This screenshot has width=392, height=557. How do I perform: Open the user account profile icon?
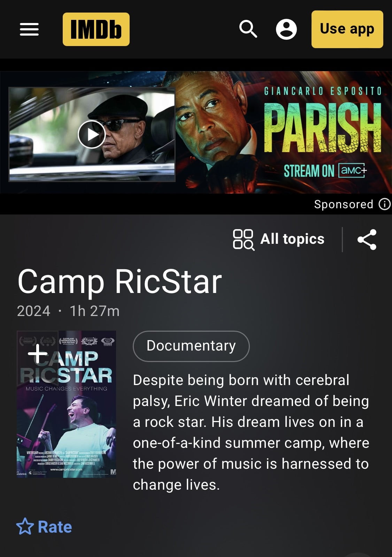286,29
